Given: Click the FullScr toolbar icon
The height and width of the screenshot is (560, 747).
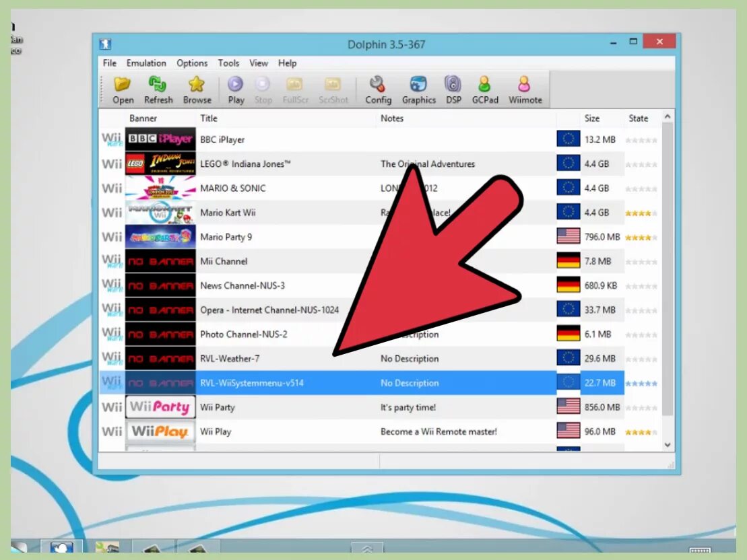Looking at the screenshot, I should click(x=296, y=90).
